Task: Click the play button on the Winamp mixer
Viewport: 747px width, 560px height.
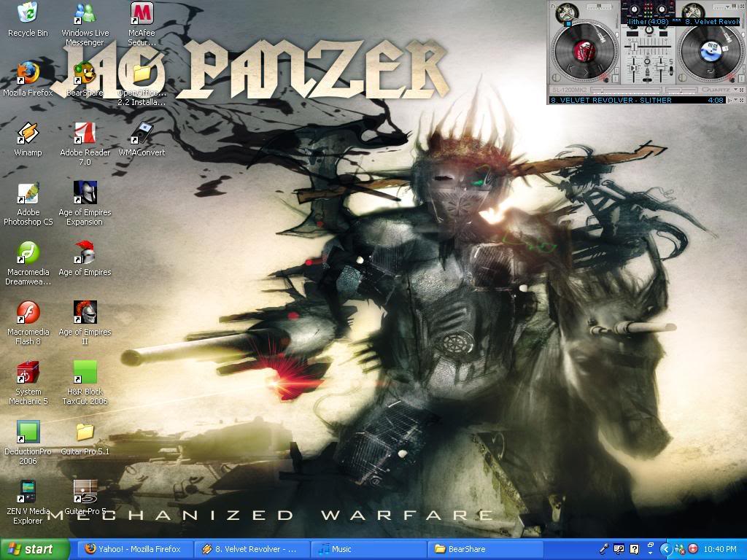Action: click(634, 68)
